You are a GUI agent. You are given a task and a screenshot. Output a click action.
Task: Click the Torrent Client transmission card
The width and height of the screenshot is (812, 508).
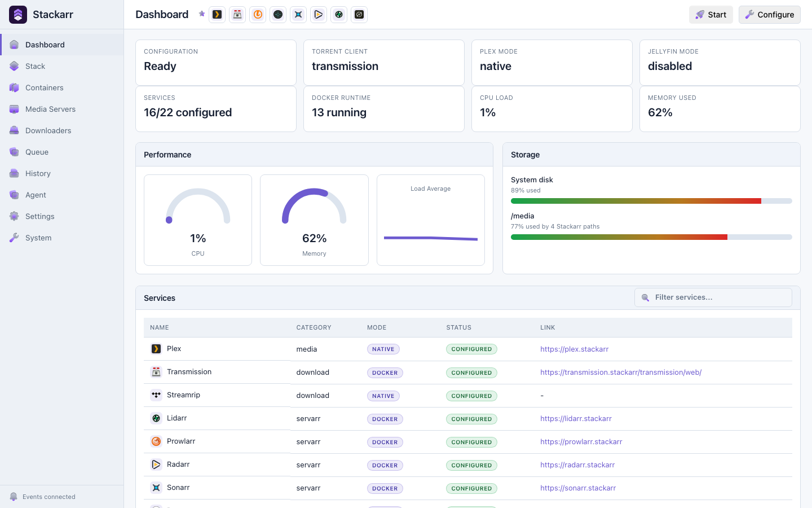[384, 63]
